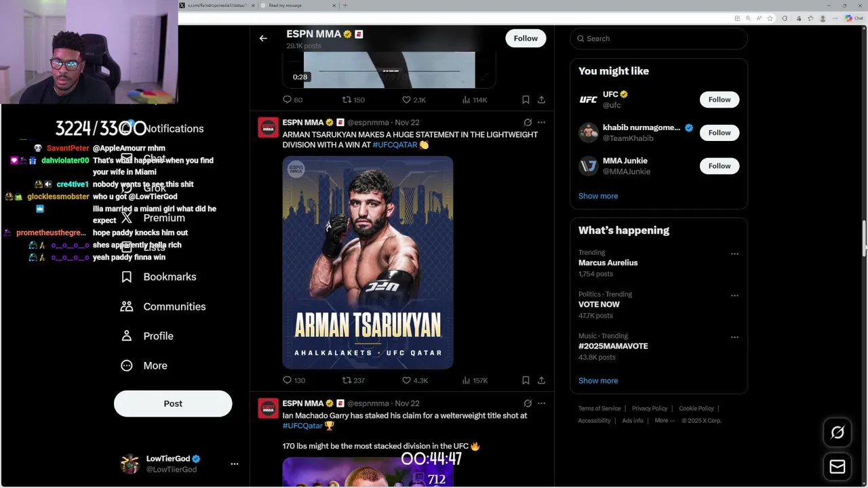This screenshot has width=868, height=488.
Task: Open Grok icon on Arman Tsarukyan post
Action: click(528, 123)
